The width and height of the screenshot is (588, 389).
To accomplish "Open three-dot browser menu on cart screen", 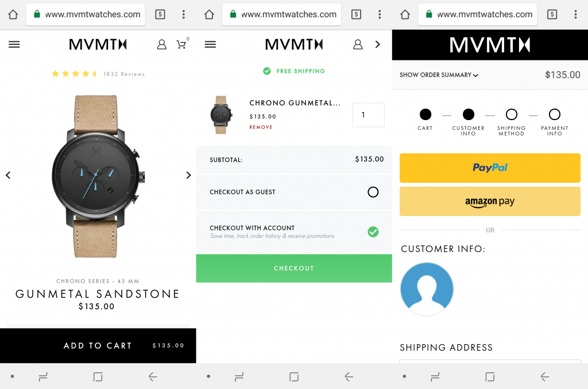I will [x=380, y=14].
